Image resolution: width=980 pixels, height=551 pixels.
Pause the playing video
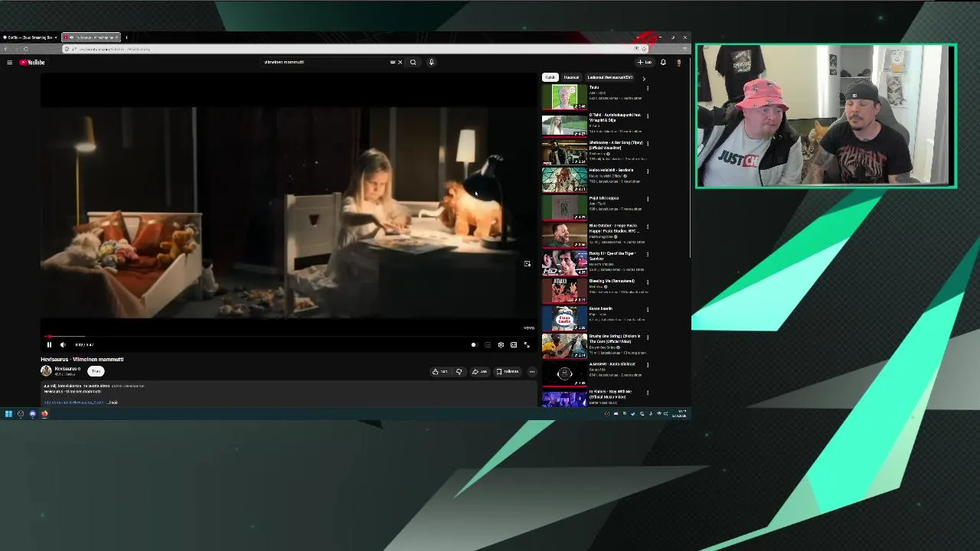[x=49, y=345]
